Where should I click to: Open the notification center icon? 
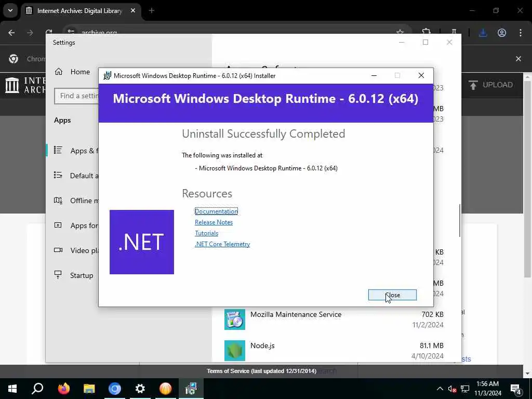tap(516, 389)
